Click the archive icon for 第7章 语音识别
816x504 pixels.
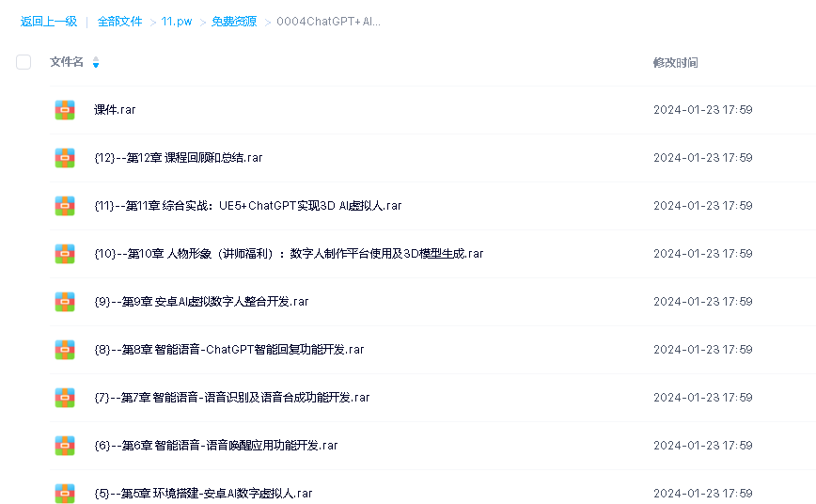[x=65, y=398]
